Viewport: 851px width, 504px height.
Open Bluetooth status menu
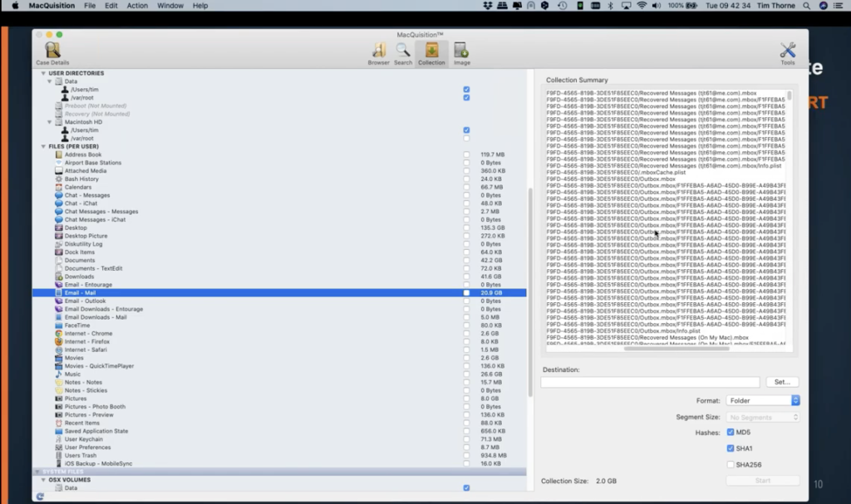[610, 6]
